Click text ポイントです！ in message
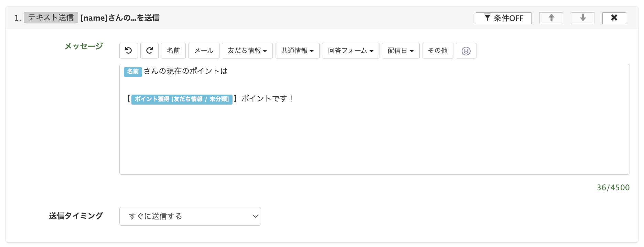The height and width of the screenshot is (247, 644). tap(268, 99)
